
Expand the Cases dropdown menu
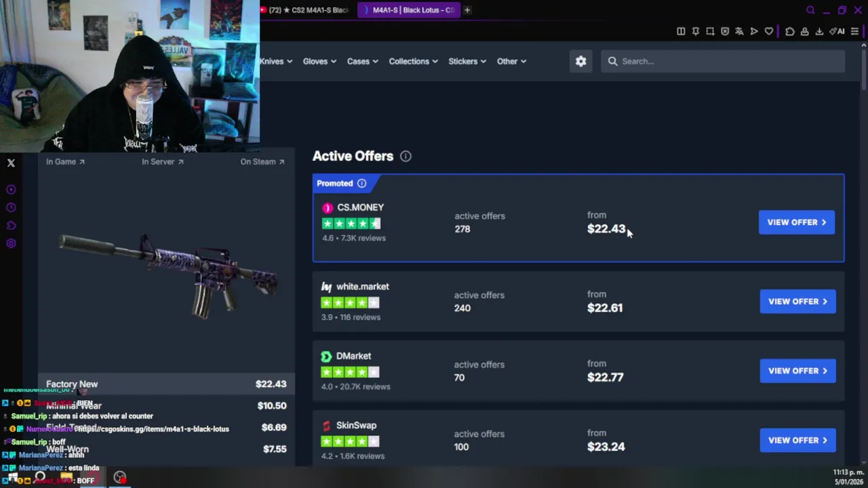363,61
